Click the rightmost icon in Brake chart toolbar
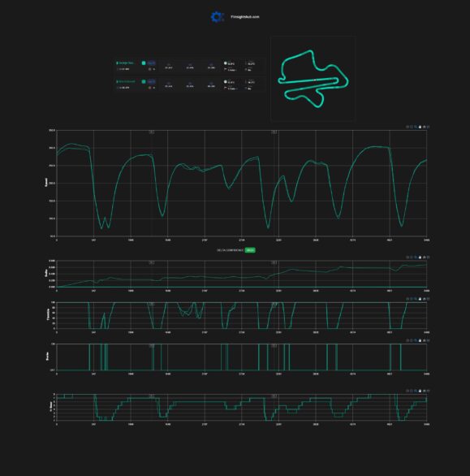Viewport: 470px width, 476px height. pyautogui.click(x=428, y=340)
